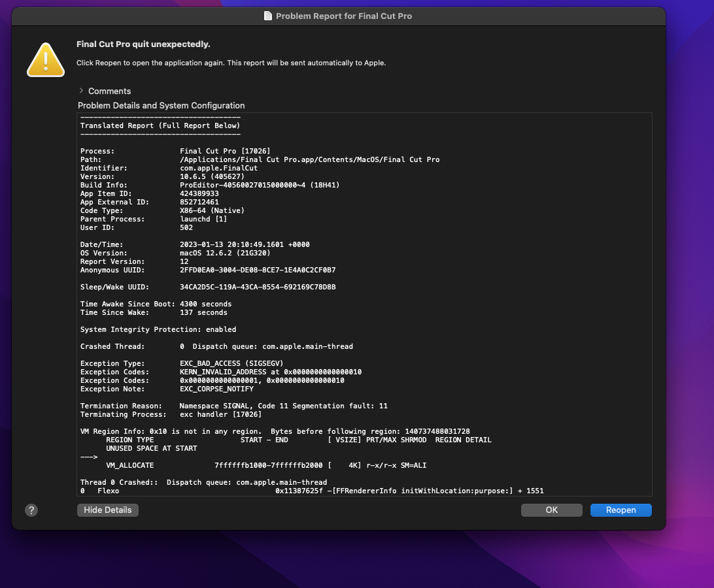Click the Flexo 'FFRendererInfo initWithLocation:purpose:' stack frame
714x588 pixels.
(x=312, y=491)
